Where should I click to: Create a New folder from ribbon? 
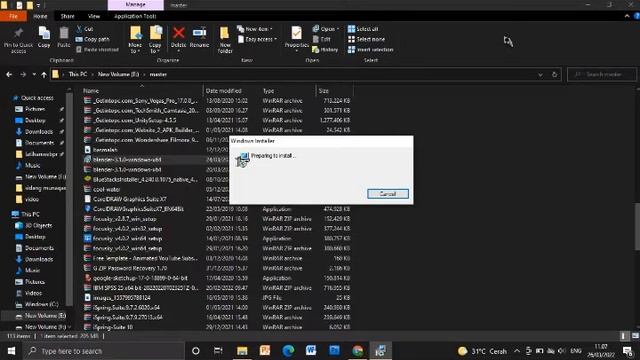pos(225,40)
